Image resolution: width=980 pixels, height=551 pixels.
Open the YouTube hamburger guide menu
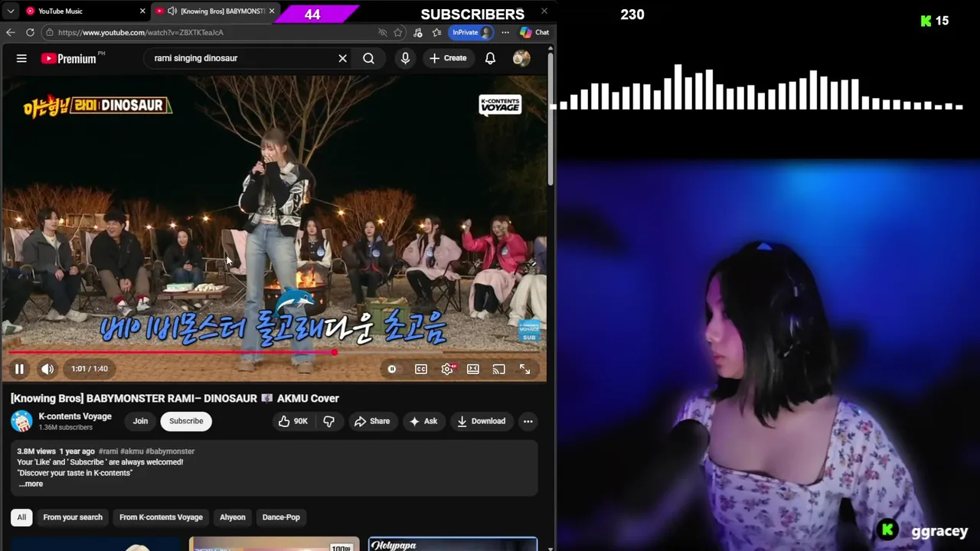click(x=21, y=58)
